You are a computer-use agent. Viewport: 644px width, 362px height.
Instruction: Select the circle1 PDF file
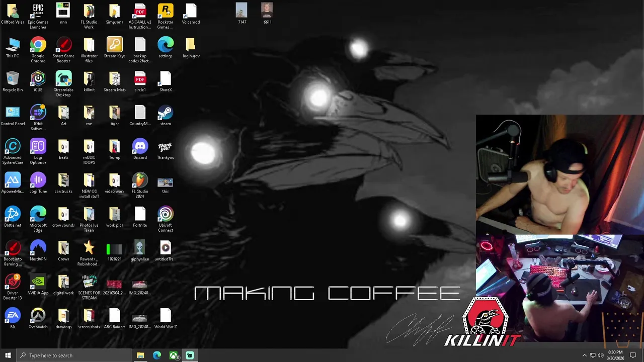point(140,81)
